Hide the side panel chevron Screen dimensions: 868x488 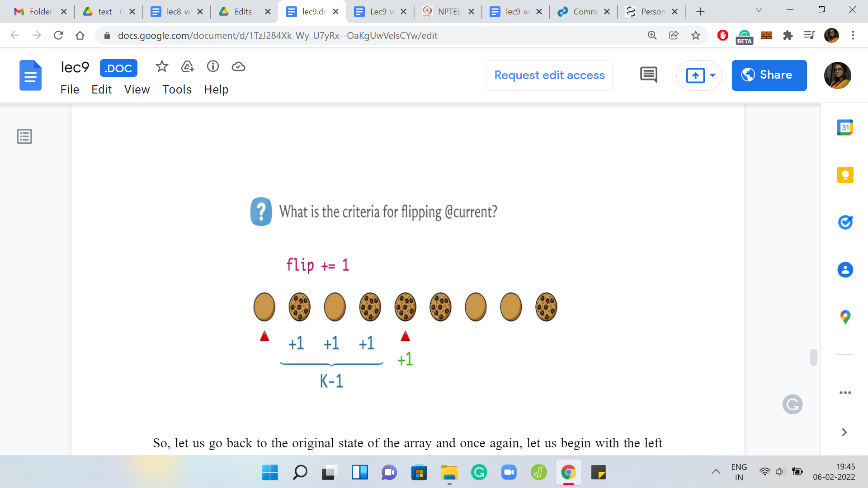coord(844,432)
